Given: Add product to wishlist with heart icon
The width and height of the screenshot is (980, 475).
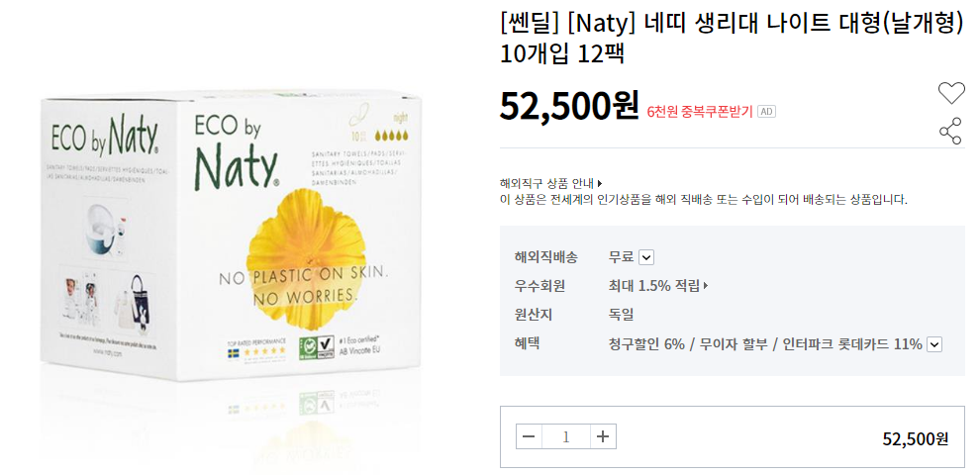Looking at the screenshot, I should tap(951, 93).
